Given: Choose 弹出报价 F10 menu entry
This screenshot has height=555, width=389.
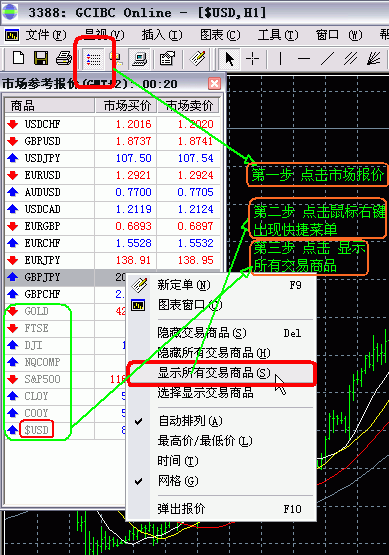Looking at the screenshot, I should point(221,509).
